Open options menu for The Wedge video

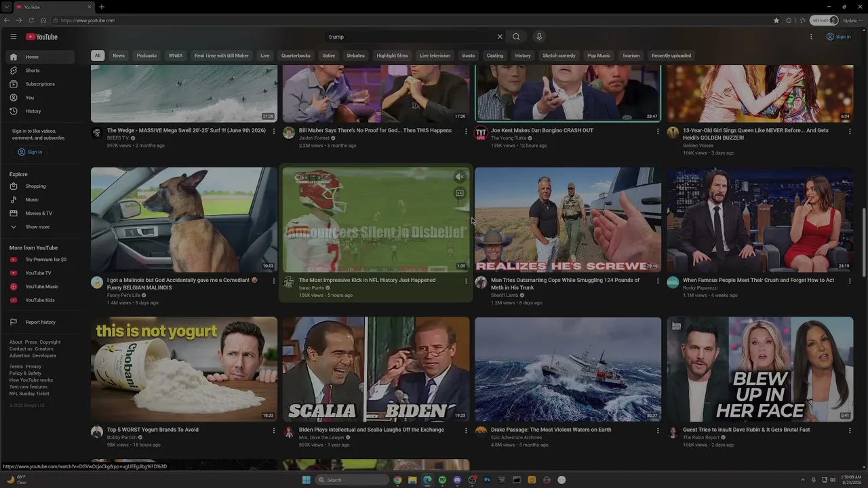(x=274, y=131)
